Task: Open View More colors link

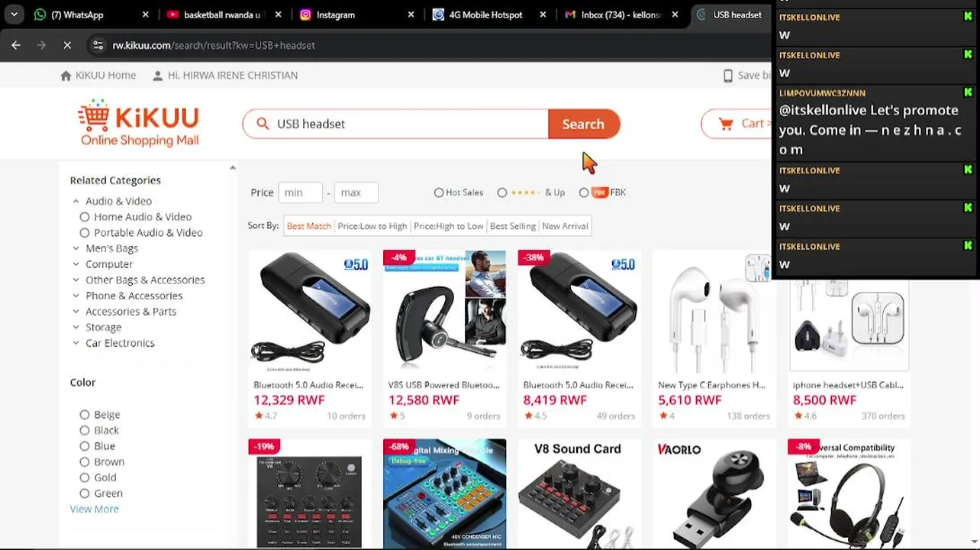Action: tap(94, 509)
